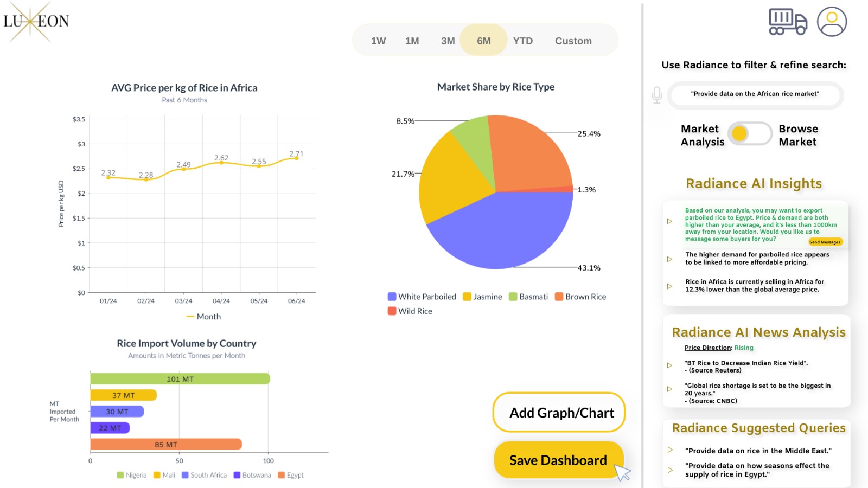This screenshot has height=488, width=868.
Task: Expand the BT Rice Reuters news item
Action: coord(669,365)
